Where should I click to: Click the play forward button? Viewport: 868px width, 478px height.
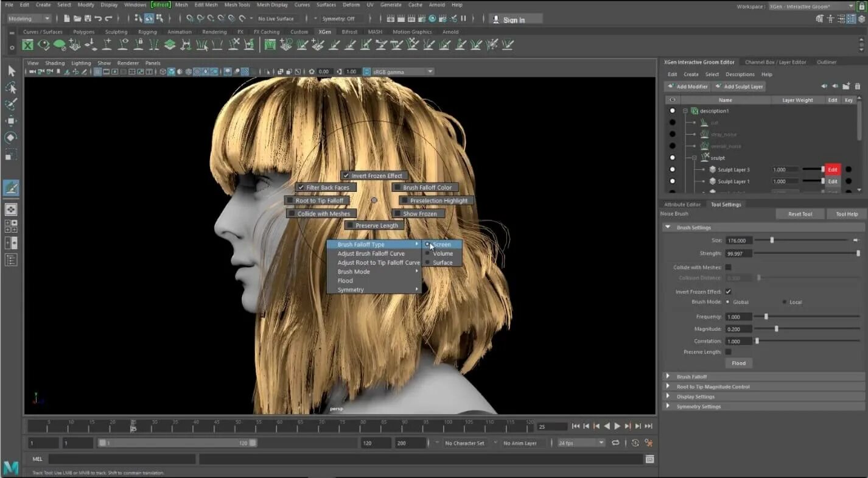(x=617, y=426)
